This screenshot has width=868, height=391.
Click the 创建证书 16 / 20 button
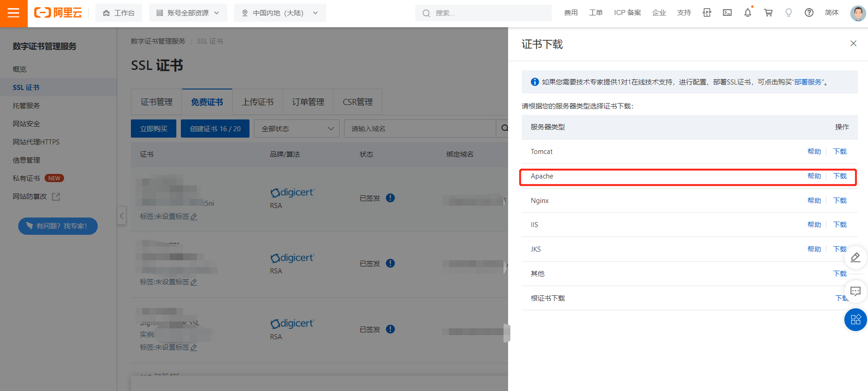pos(215,129)
